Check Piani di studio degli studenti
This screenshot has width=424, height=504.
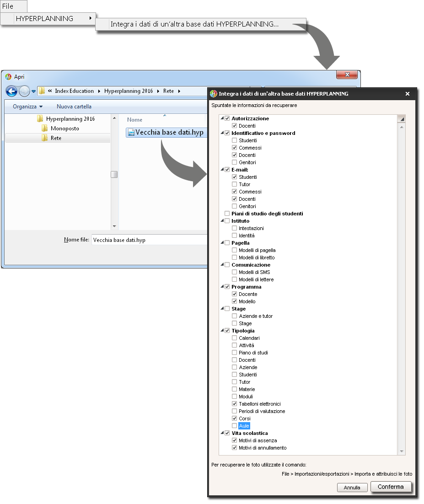pyautogui.click(x=227, y=214)
